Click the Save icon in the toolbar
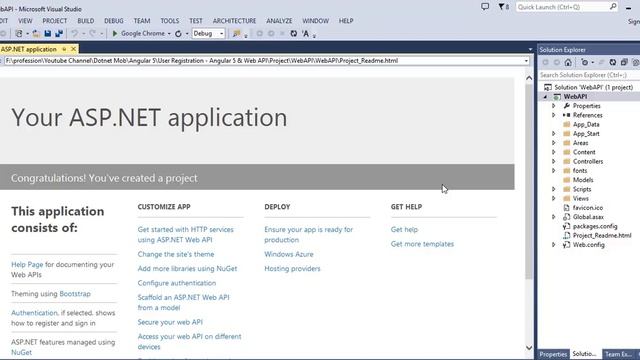The image size is (640, 360). [x=48, y=33]
